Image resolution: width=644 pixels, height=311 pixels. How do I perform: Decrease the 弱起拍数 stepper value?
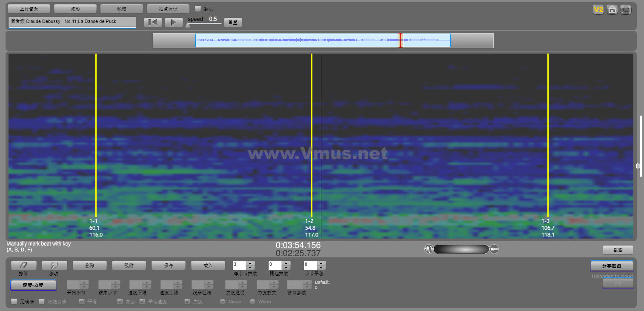[286, 268]
